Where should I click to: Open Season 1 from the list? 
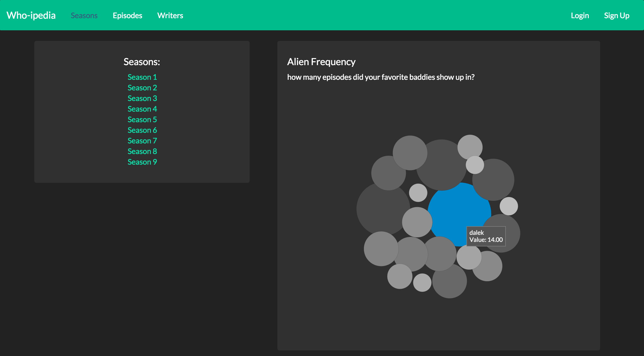click(x=142, y=77)
